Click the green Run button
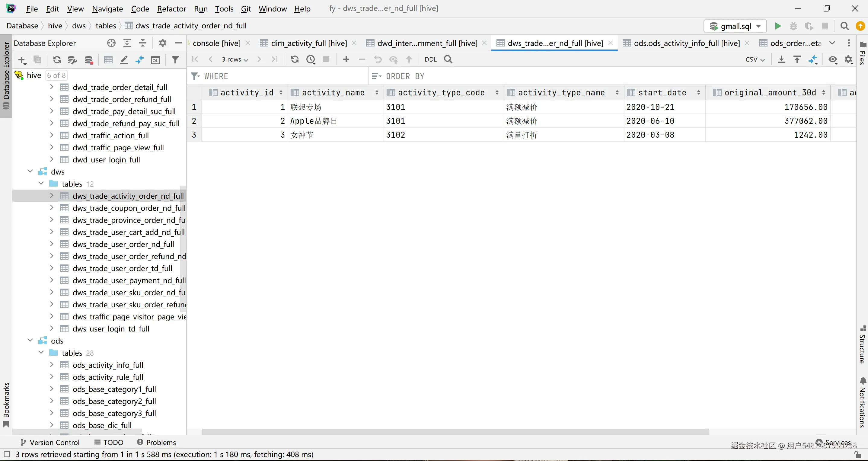The image size is (868, 461). 778,26
